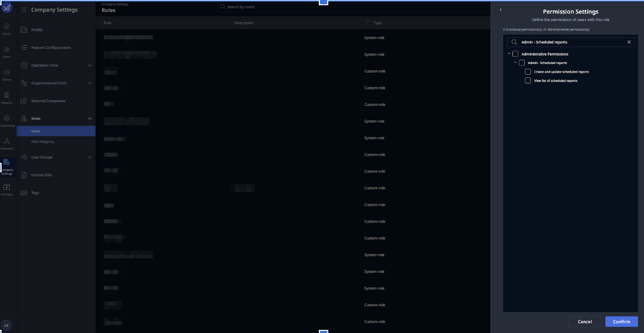Expand the Operation Time chevron
The image size is (644, 333).
pos(90,65)
